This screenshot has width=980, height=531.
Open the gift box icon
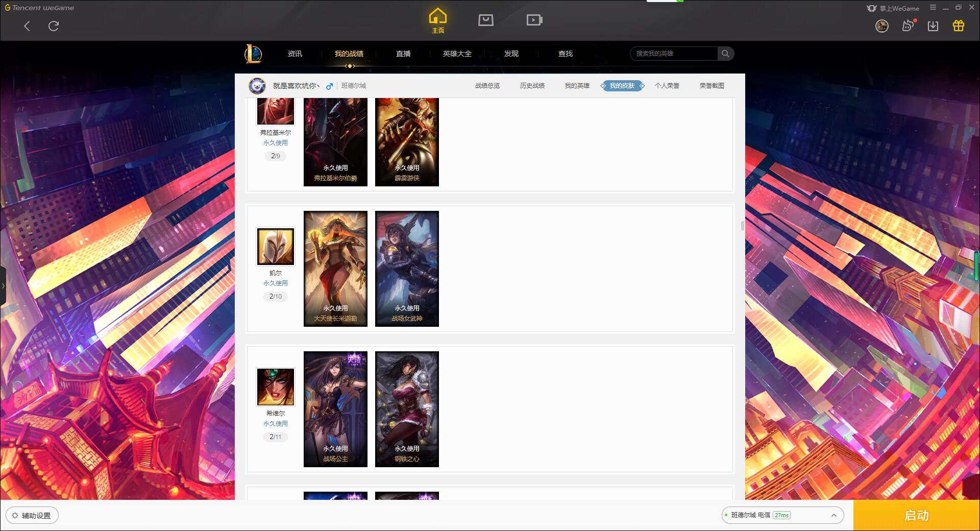point(959,26)
